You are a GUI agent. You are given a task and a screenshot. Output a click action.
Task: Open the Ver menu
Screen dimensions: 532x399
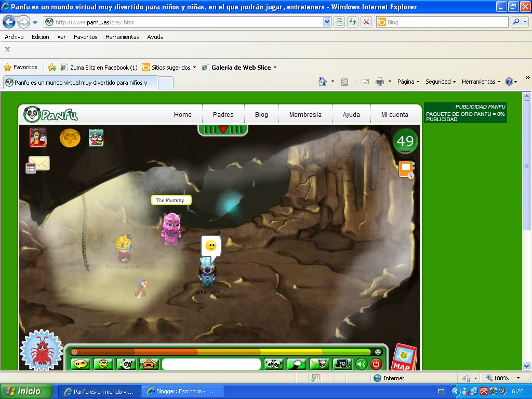[x=61, y=37]
